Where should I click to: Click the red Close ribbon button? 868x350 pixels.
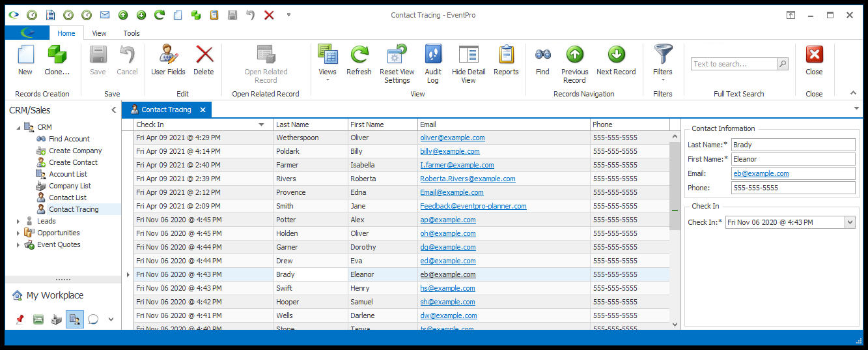click(x=814, y=61)
